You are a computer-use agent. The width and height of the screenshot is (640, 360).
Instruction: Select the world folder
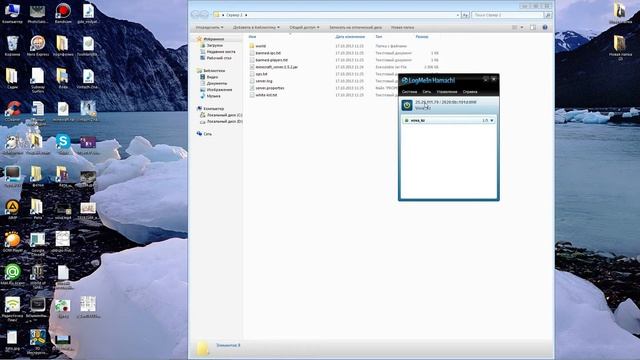tap(260, 46)
